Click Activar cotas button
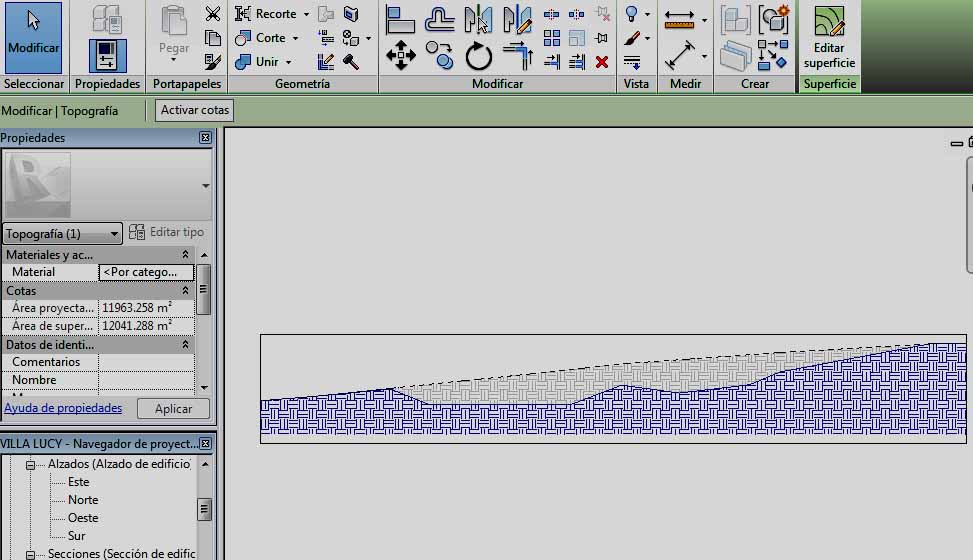This screenshot has width=973, height=560. (x=195, y=111)
